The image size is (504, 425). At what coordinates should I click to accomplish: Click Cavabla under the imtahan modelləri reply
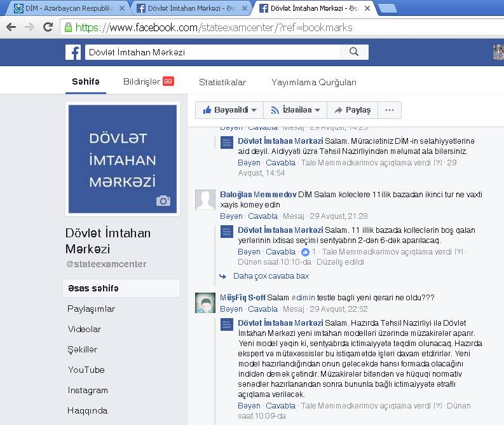pos(281,406)
